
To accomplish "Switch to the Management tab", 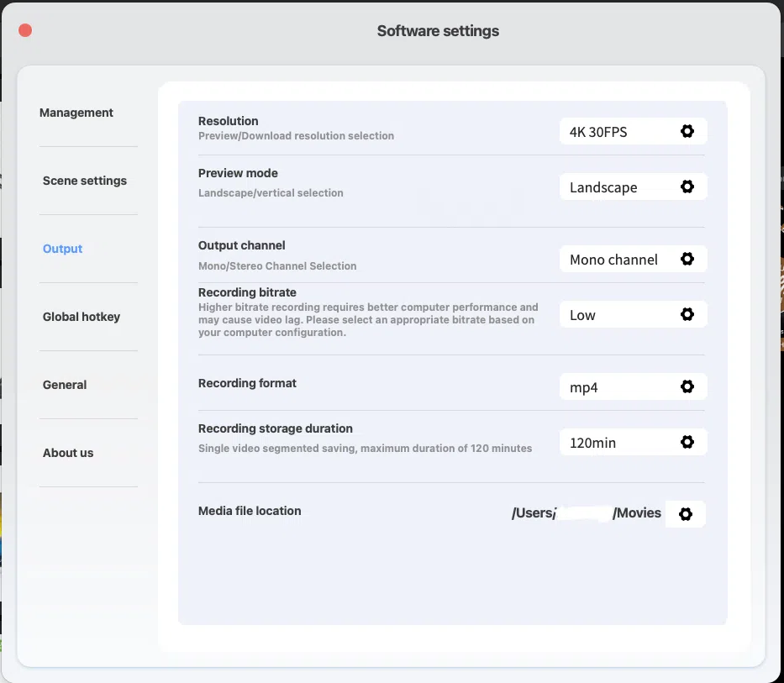I will (76, 113).
